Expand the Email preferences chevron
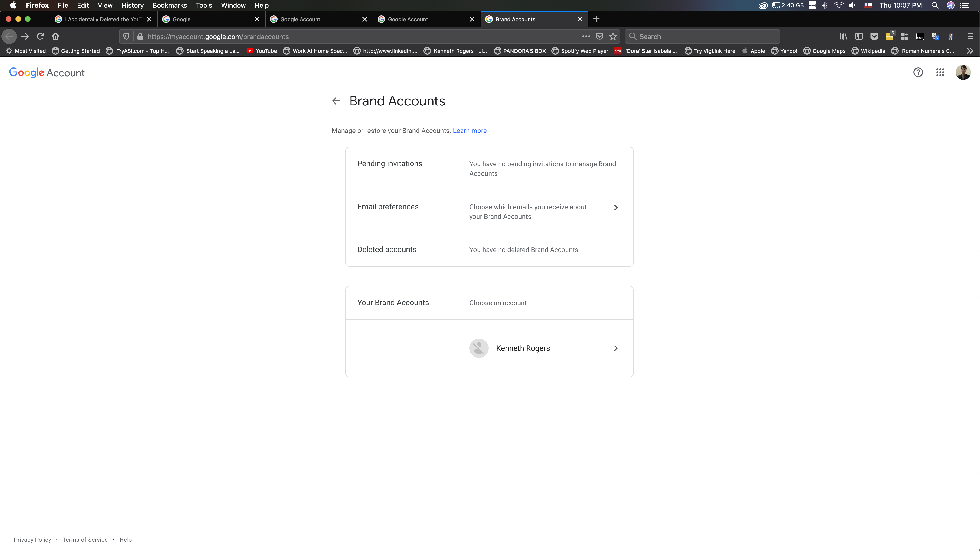 (616, 208)
